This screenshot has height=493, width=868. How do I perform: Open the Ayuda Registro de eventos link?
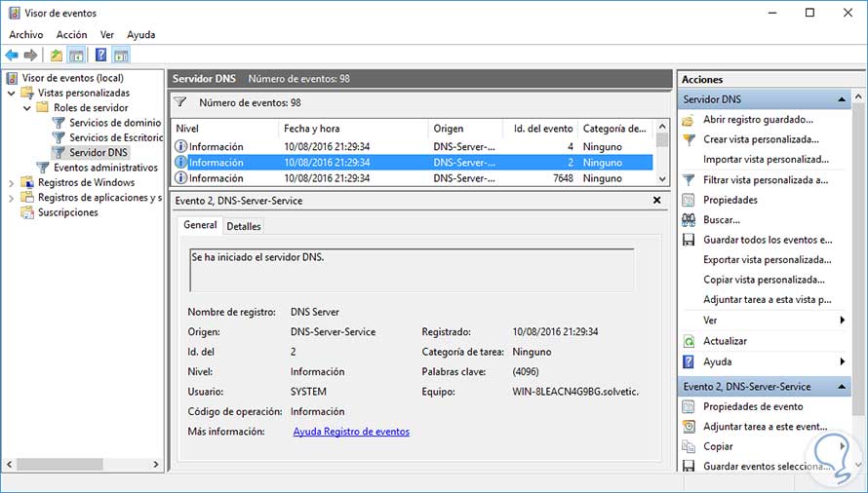tap(351, 432)
